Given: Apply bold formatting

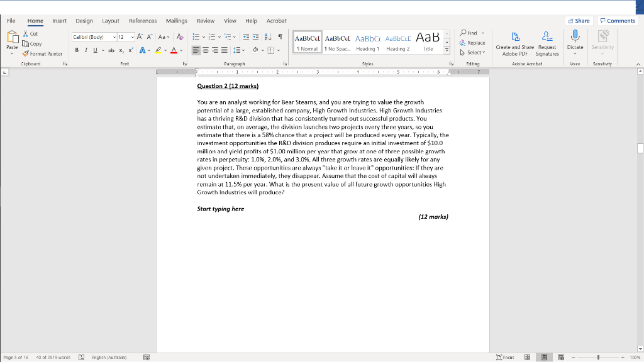Looking at the screenshot, I should [77, 50].
